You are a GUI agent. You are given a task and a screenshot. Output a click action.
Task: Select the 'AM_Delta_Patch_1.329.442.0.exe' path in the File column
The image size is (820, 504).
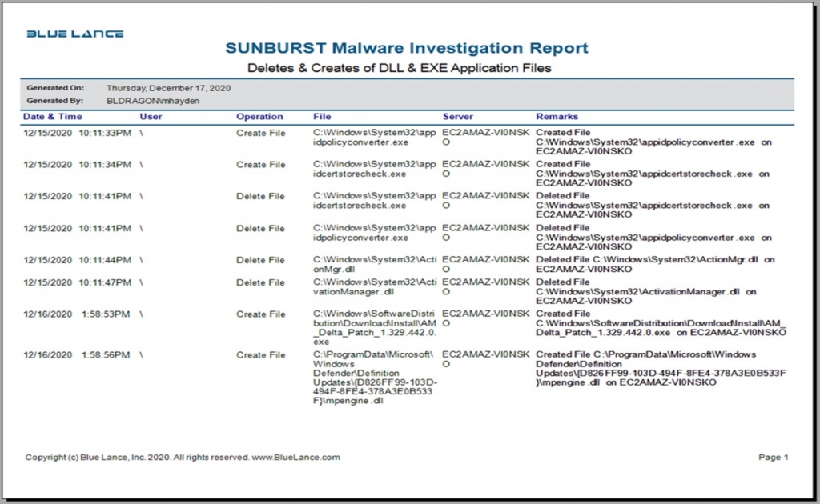point(375,327)
